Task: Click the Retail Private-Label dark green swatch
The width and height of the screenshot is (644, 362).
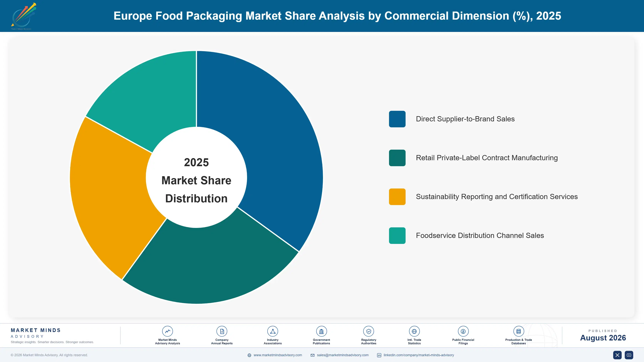Action: 397,158
